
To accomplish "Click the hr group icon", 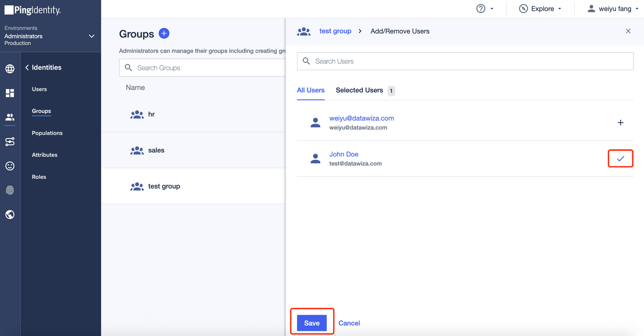I will click(x=137, y=114).
